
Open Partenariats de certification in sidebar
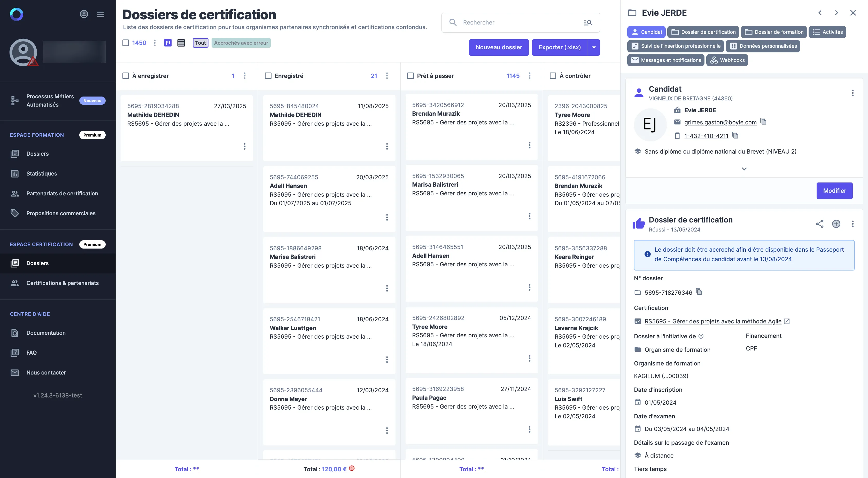(58, 193)
